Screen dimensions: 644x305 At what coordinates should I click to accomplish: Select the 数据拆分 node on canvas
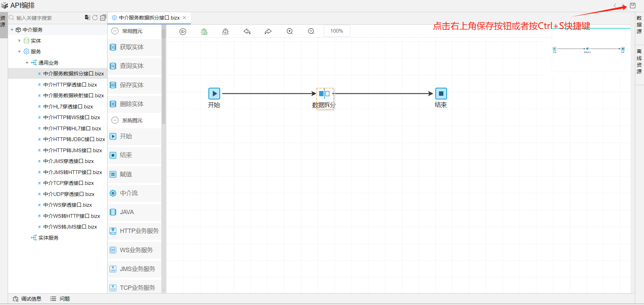pyautogui.click(x=324, y=94)
